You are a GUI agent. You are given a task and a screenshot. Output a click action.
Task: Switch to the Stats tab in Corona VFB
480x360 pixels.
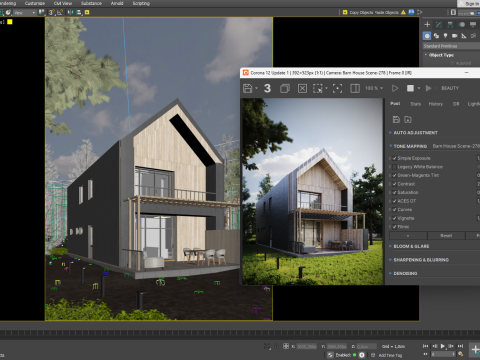click(415, 104)
